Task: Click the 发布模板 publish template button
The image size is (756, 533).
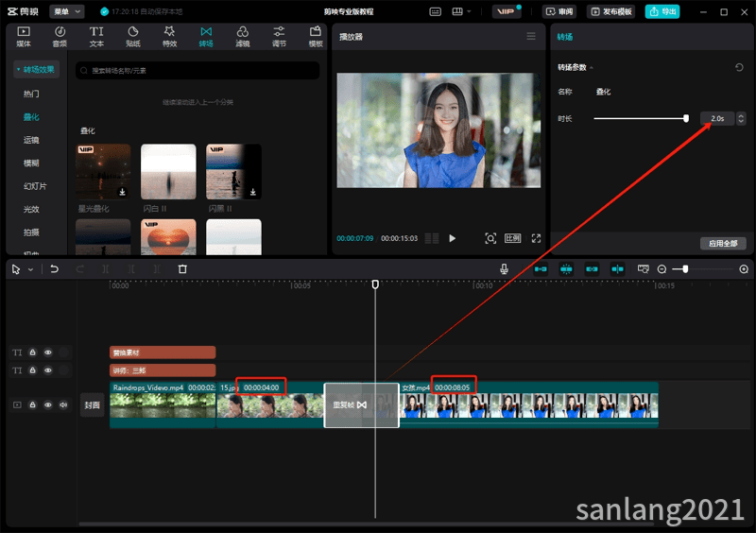Action: pyautogui.click(x=610, y=11)
